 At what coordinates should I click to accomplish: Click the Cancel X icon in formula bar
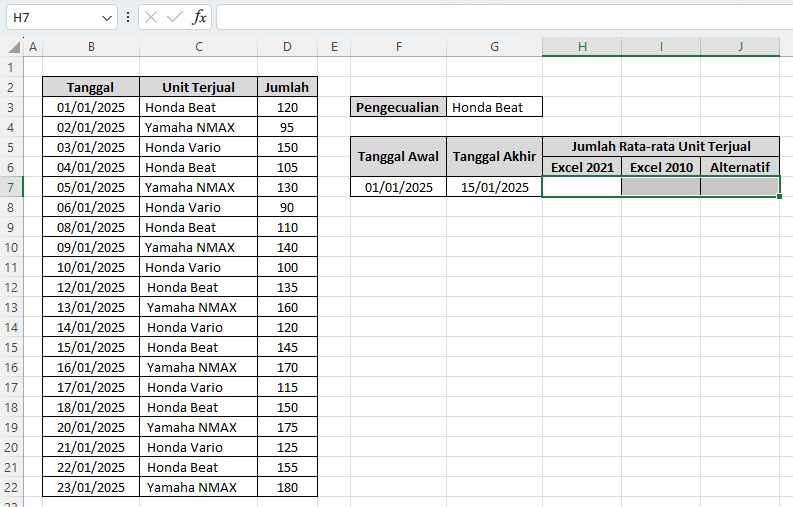pyautogui.click(x=151, y=17)
